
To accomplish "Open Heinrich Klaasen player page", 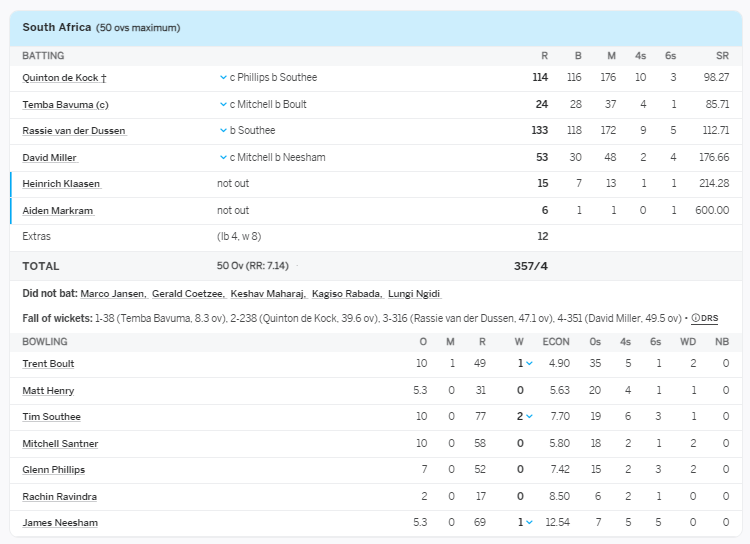I will [x=61, y=184].
